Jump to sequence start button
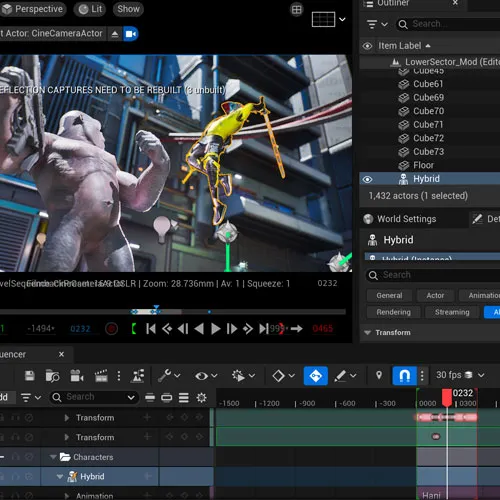The width and height of the screenshot is (500, 500). [151, 329]
